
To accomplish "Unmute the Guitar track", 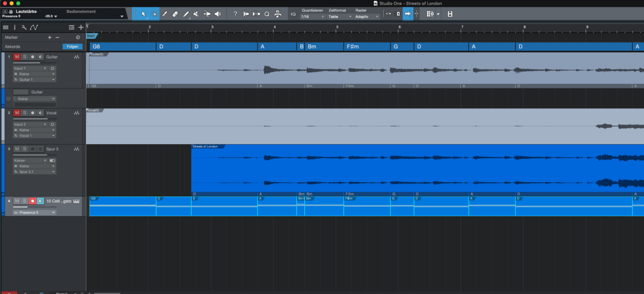I will pyautogui.click(x=17, y=57).
